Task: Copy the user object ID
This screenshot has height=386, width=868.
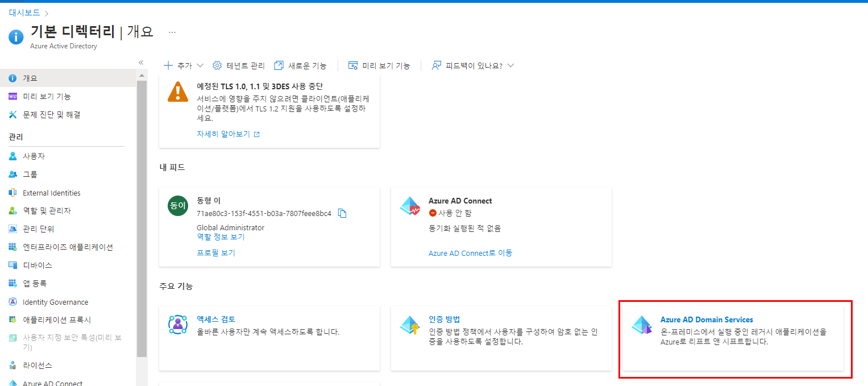Action: [x=342, y=213]
